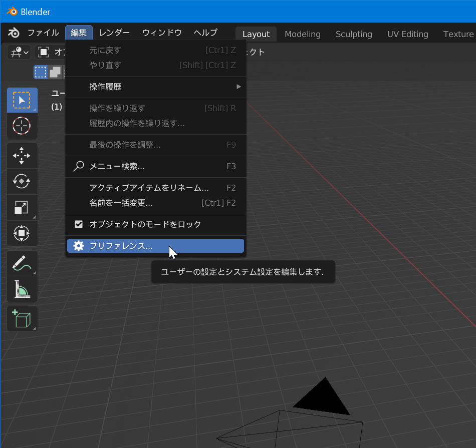Switch to the Modeling workspace tab

[302, 34]
